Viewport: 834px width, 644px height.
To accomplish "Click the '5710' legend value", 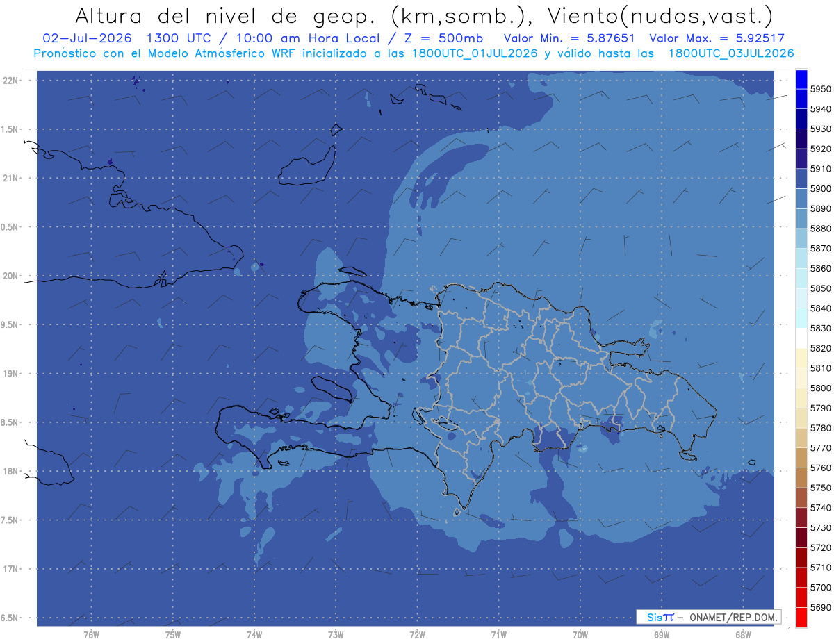I will coord(820,568).
